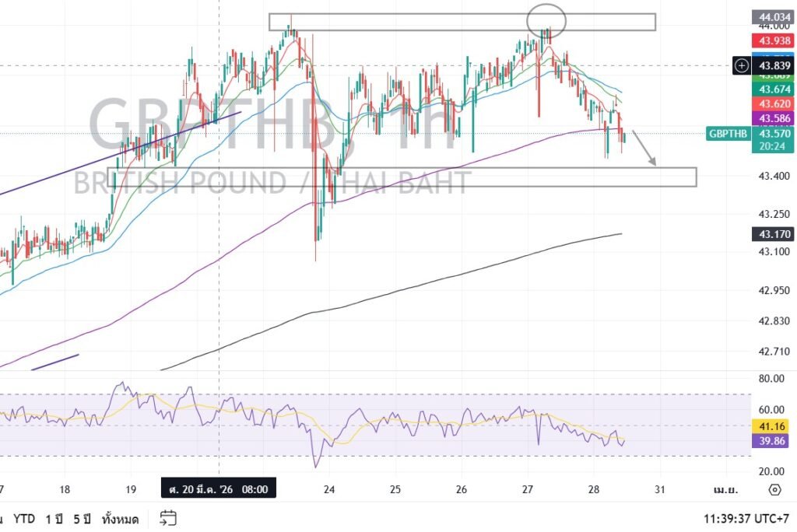Viewport: 797px width, 532px height.
Task: Show all data with ทั้งหมด
Action: 120,519
